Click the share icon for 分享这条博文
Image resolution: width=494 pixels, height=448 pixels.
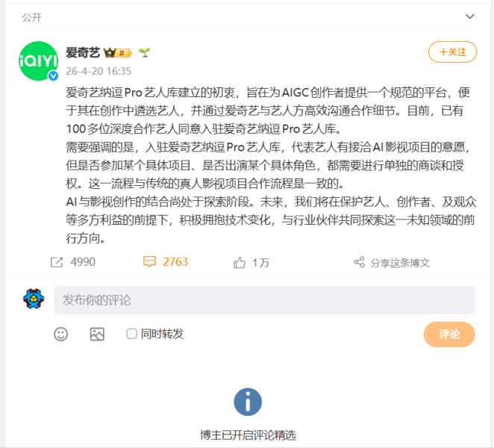point(359,262)
